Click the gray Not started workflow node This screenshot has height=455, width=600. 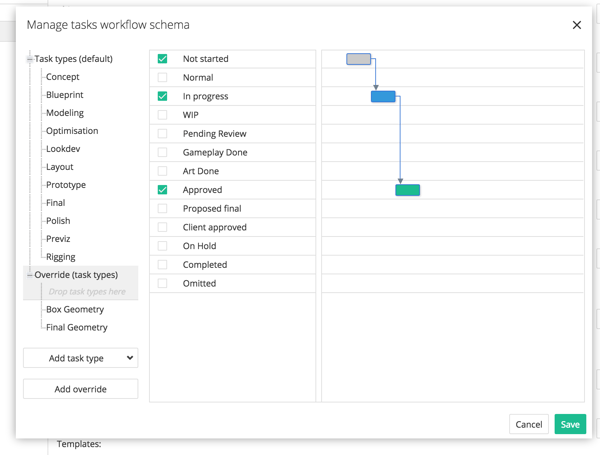(358, 59)
